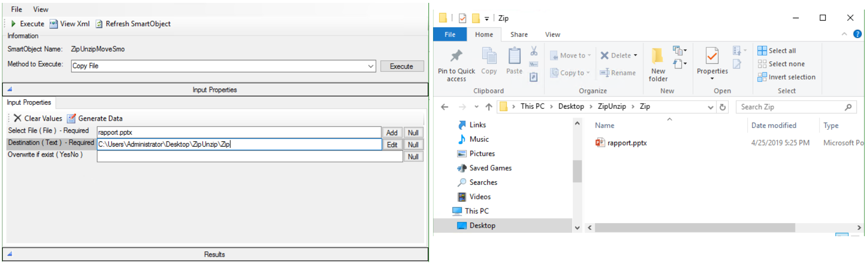Open the Share ribbon tab
Image resolution: width=868 pixels, height=263 pixels.
tap(519, 34)
